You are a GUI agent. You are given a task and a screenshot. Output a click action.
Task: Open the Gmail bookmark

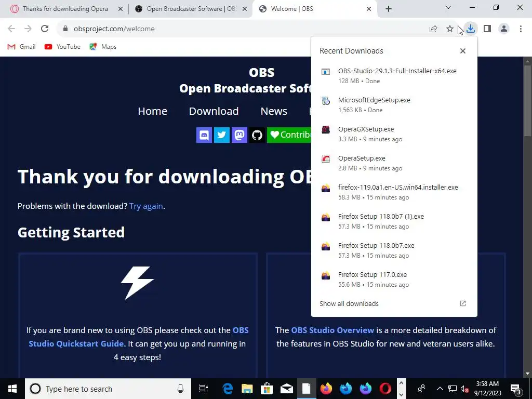[22, 47]
